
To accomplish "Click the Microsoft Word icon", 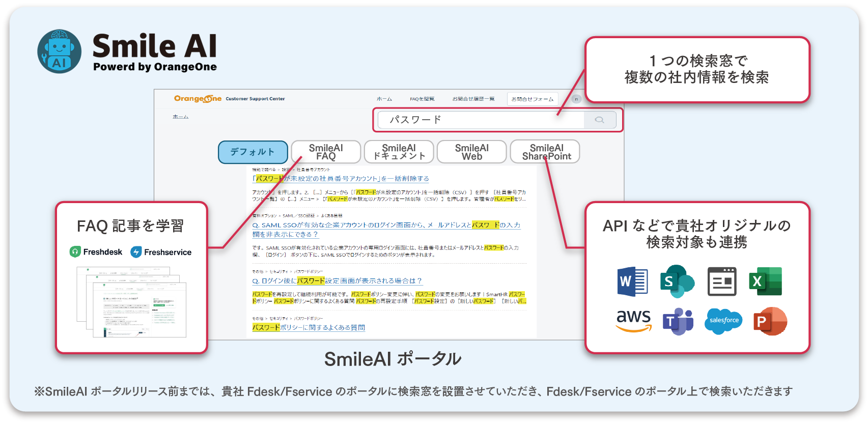I will [633, 281].
